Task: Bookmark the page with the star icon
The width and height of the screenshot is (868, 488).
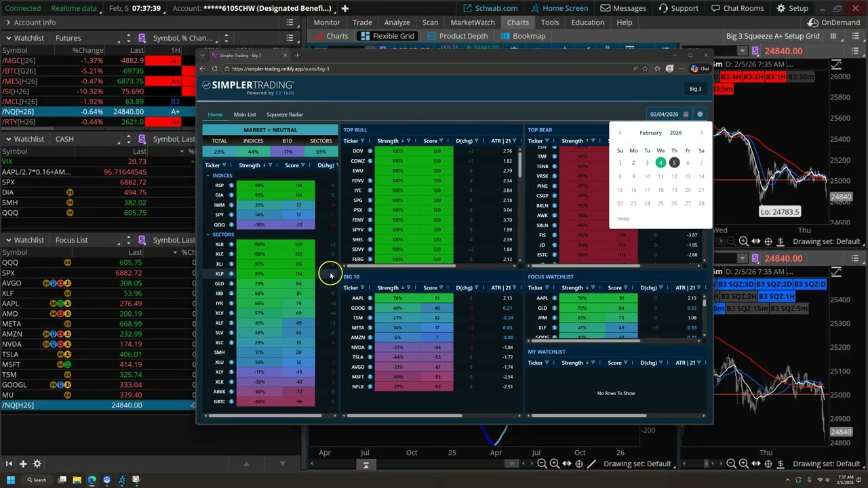Action: (646, 68)
